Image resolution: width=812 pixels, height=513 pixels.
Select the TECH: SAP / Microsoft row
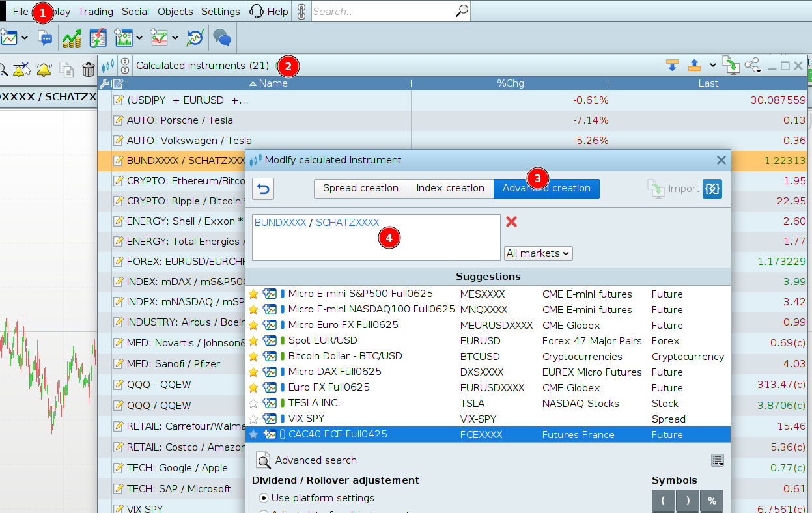click(171, 489)
